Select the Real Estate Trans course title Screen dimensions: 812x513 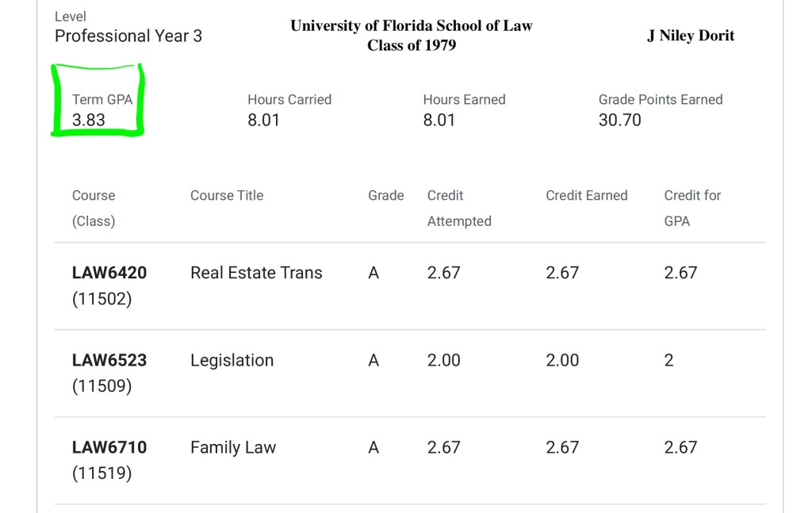click(x=256, y=273)
